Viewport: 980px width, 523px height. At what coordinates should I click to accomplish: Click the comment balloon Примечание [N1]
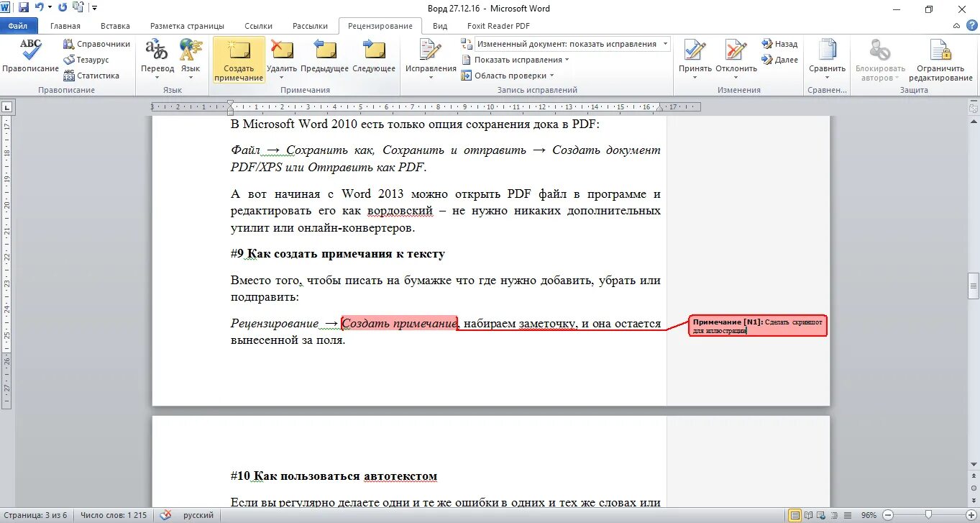758,326
